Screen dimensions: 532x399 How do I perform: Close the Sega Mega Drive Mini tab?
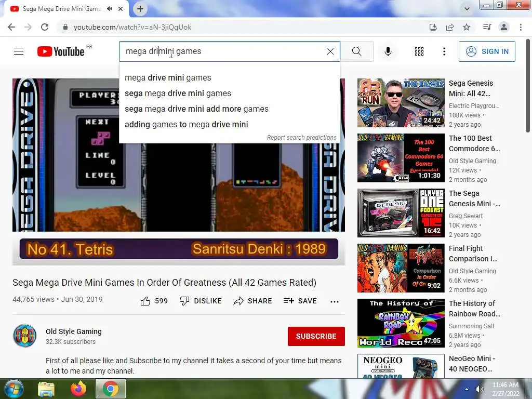pyautogui.click(x=121, y=9)
